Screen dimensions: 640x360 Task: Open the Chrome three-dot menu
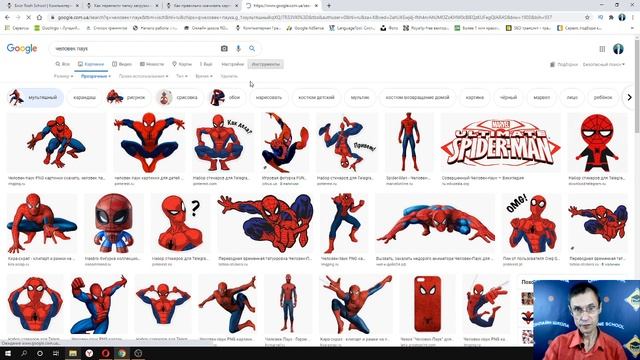pos(633,18)
